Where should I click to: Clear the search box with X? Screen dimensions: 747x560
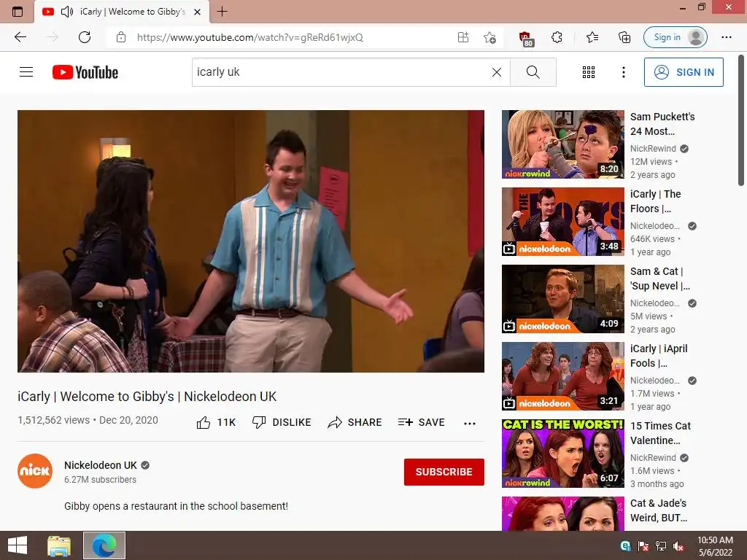coord(496,72)
